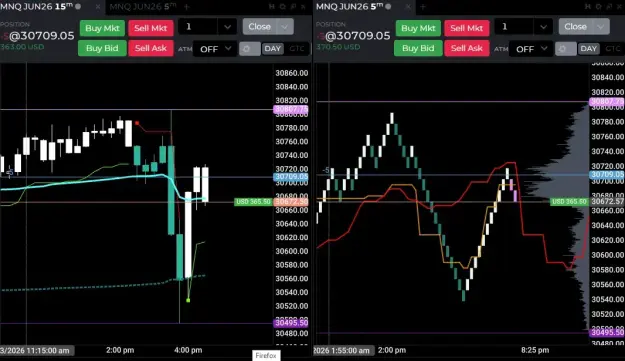Switch to the MNQ JUN26 15m tab
The height and width of the screenshot is (361, 625).
pos(37,6)
